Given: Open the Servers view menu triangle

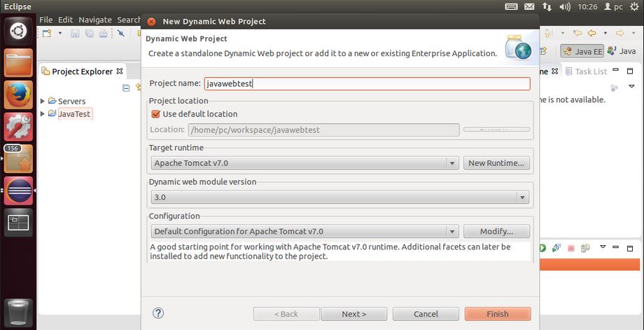Looking at the screenshot, I should (x=603, y=247).
